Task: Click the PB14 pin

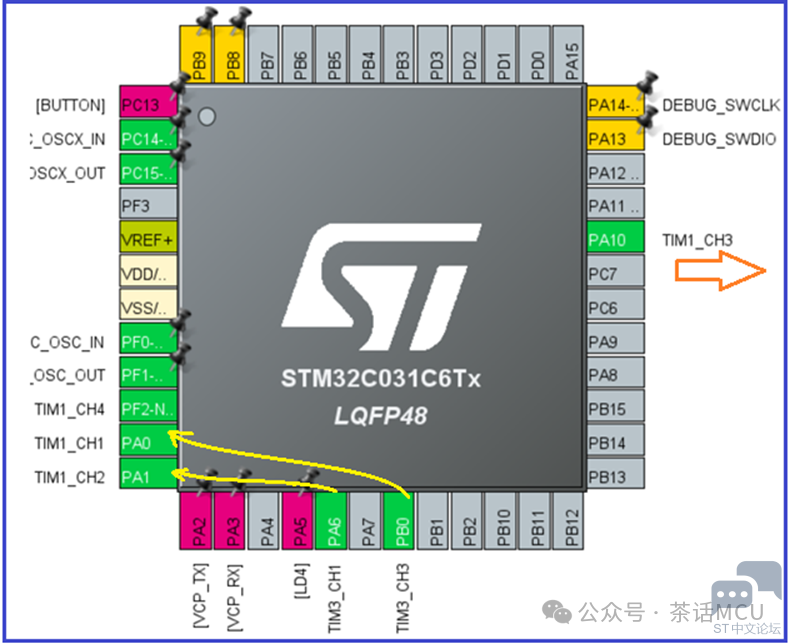Action: click(x=616, y=440)
